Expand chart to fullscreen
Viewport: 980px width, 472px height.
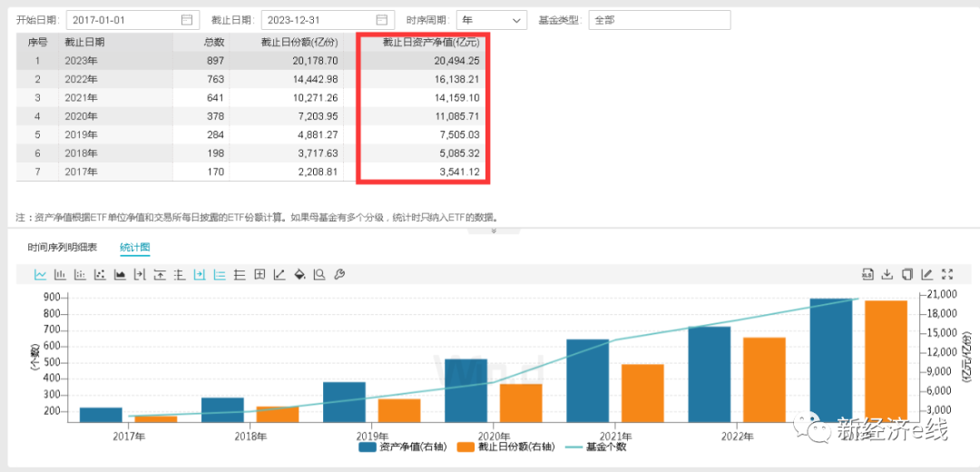tap(947, 274)
